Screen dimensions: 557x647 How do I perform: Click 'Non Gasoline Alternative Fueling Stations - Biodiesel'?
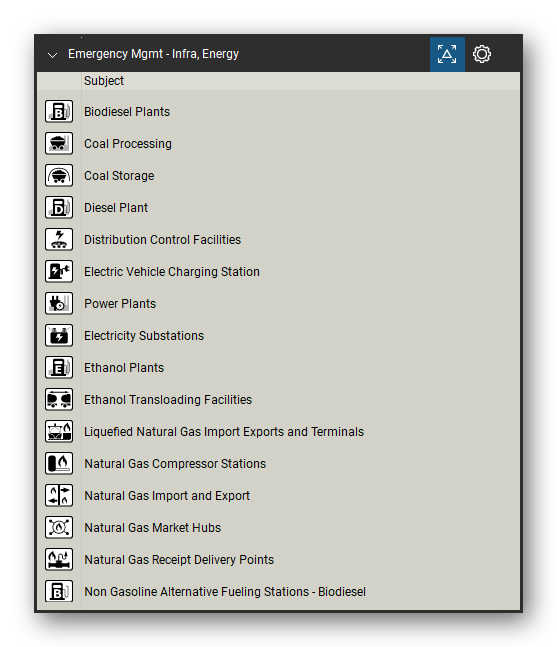225,591
